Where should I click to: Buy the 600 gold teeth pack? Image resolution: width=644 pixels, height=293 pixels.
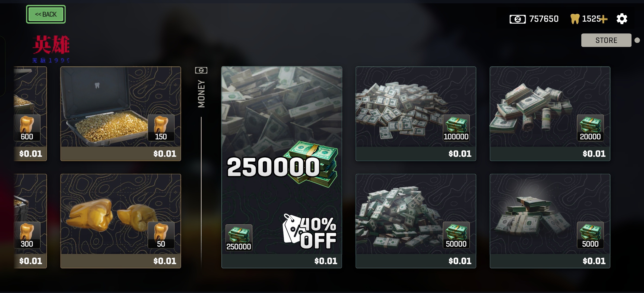pyautogui.click(x=30, y=114)
